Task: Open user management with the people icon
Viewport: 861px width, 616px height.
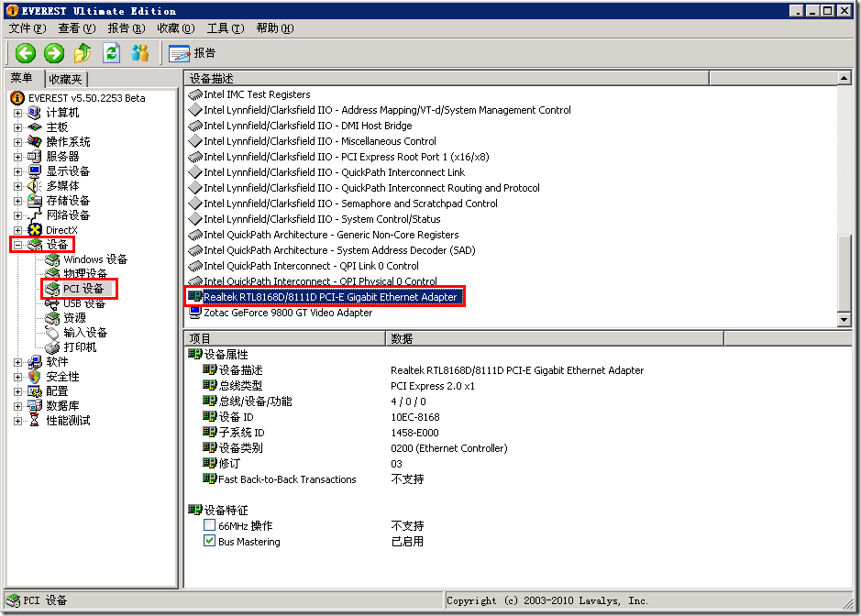Action: click(x=140, y=53)
